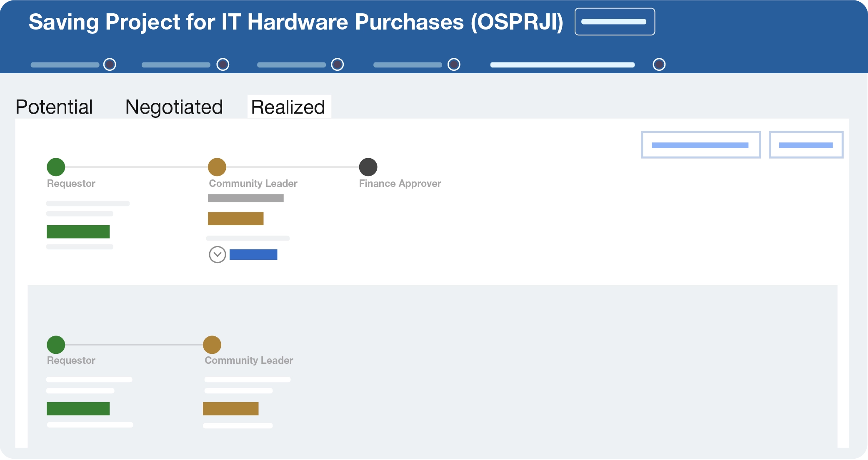Click green status badge under top Requestor
The height and width of the screenshot is (460, 868).
click(x=78, y=231)
